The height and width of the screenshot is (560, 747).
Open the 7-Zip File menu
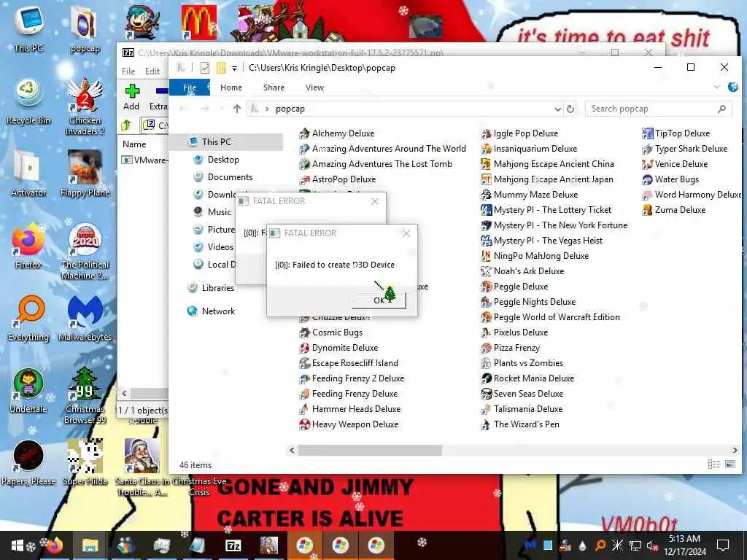click(x=128, y=71)
